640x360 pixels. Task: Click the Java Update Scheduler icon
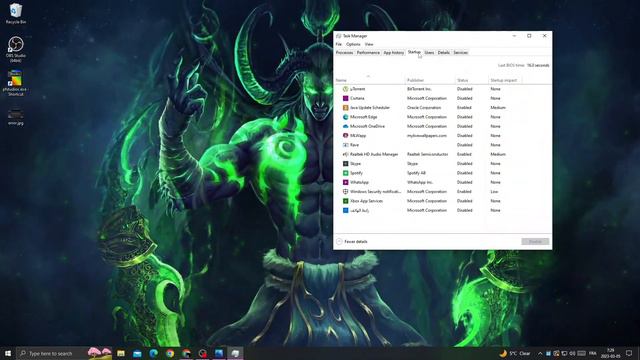[345, 108]
